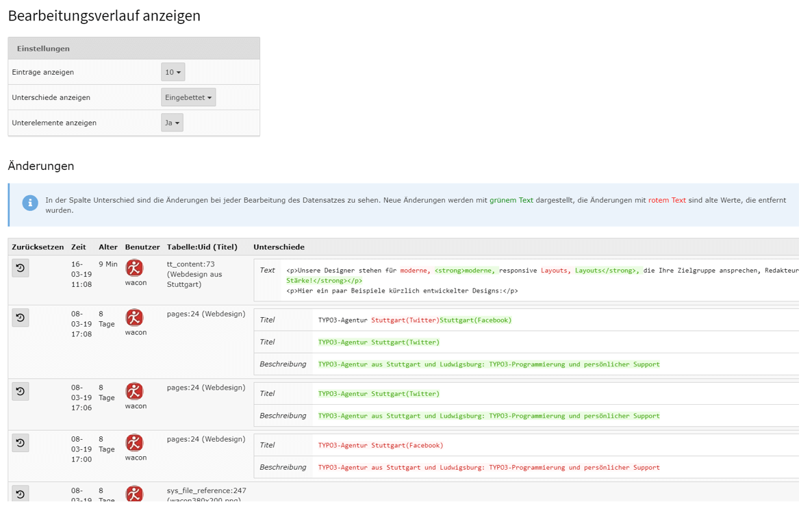
Task: Revert the change made at 17:08
Action: pyautogui.click(x=21, y=318)
